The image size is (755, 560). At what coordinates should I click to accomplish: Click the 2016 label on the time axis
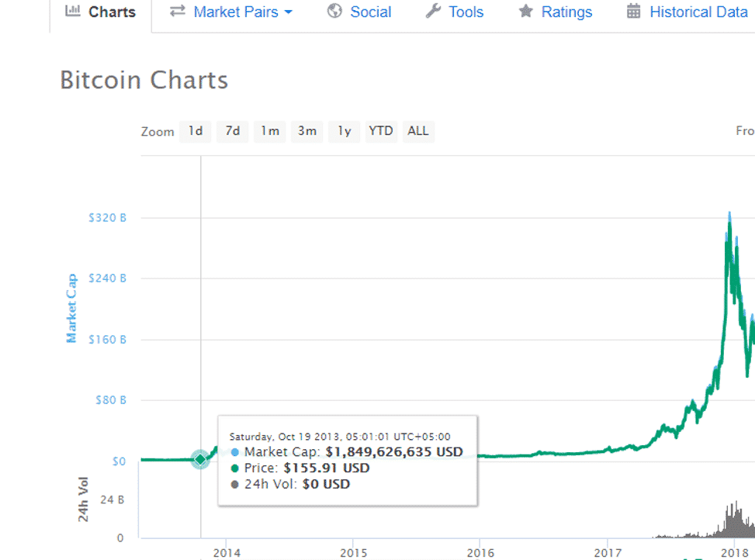pyautogui.click(x=480, y=552)
